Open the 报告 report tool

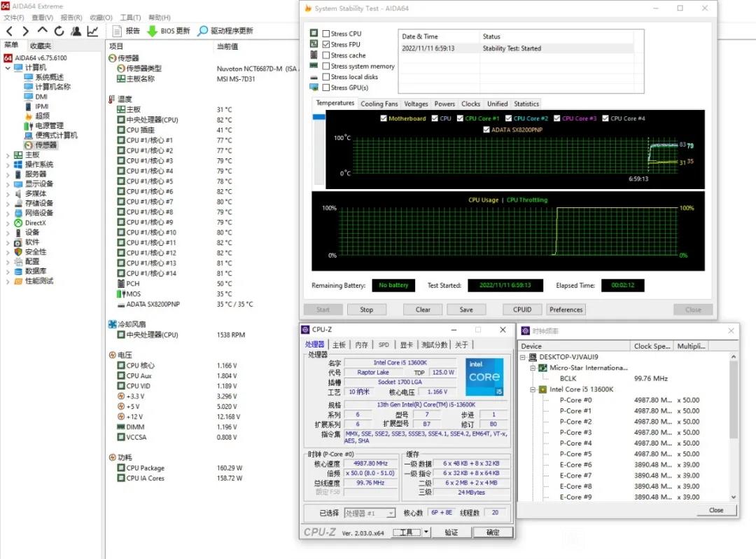pyautogui.click(x=126, y=31)
